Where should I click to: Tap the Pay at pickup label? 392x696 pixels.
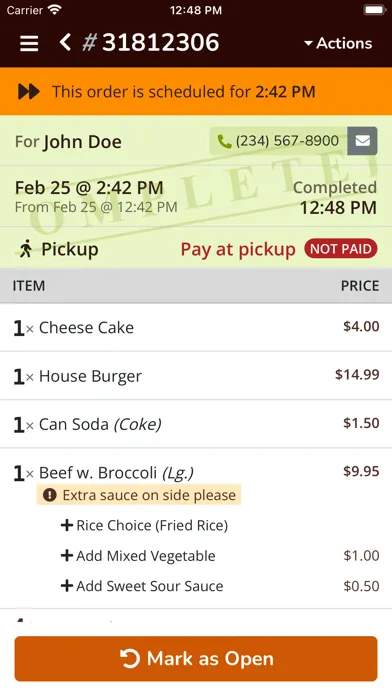238,249
